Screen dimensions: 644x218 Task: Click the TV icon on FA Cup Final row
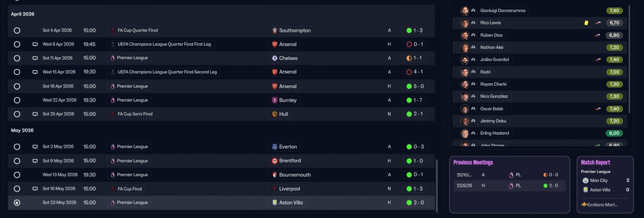point(35,189)
